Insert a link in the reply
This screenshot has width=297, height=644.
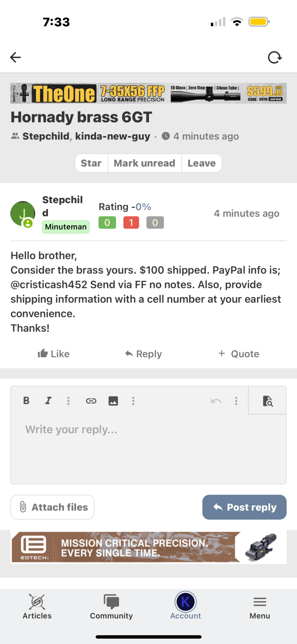[91, 401]
